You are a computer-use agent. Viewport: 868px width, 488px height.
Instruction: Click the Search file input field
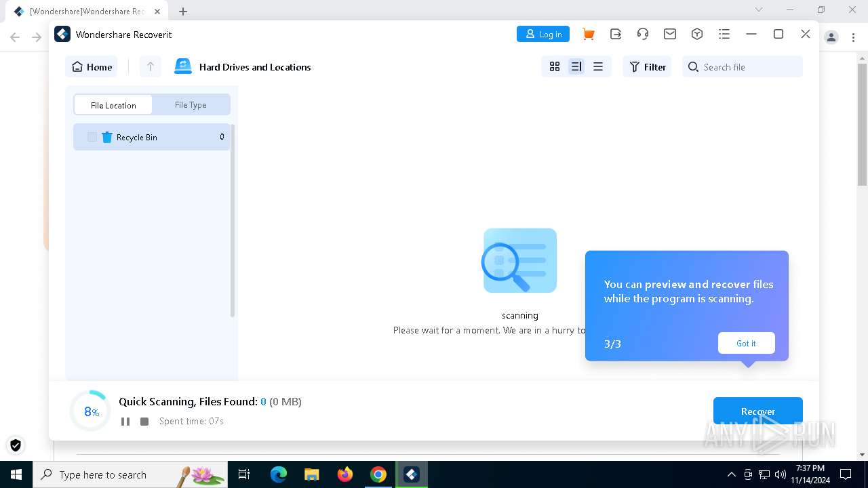743,66
